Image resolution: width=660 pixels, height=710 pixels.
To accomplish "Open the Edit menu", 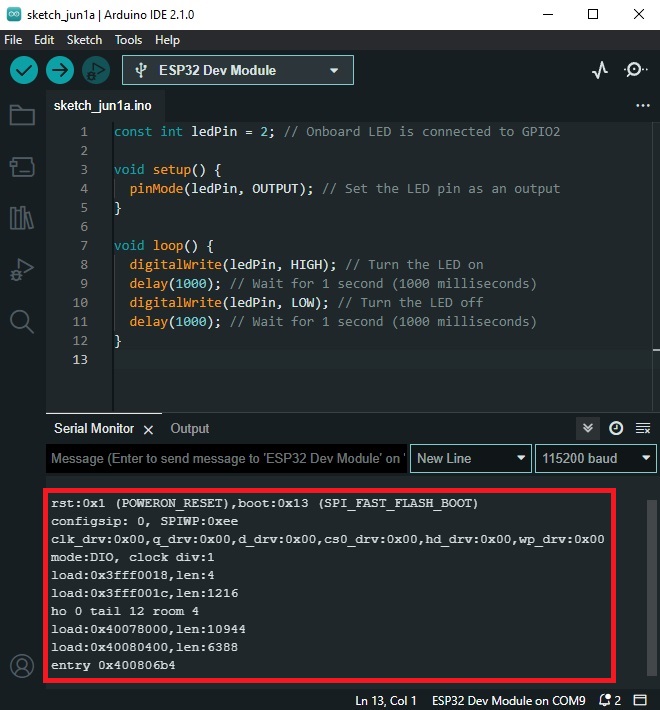I will coord(44,40).
